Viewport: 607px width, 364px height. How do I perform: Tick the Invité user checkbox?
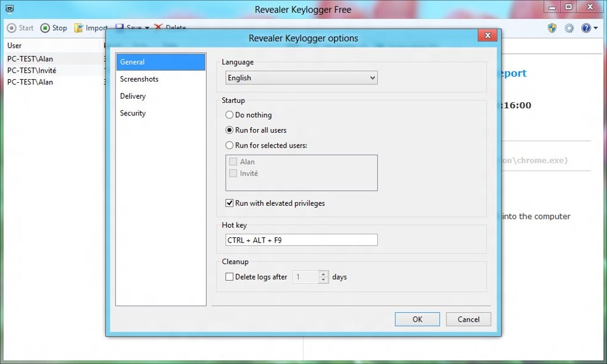click(233, 173)
